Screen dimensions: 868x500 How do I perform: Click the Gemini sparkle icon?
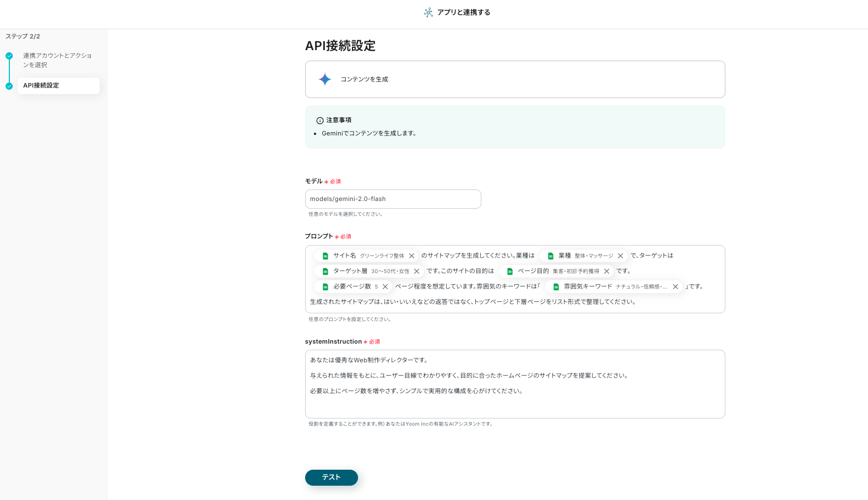[325, 79]
